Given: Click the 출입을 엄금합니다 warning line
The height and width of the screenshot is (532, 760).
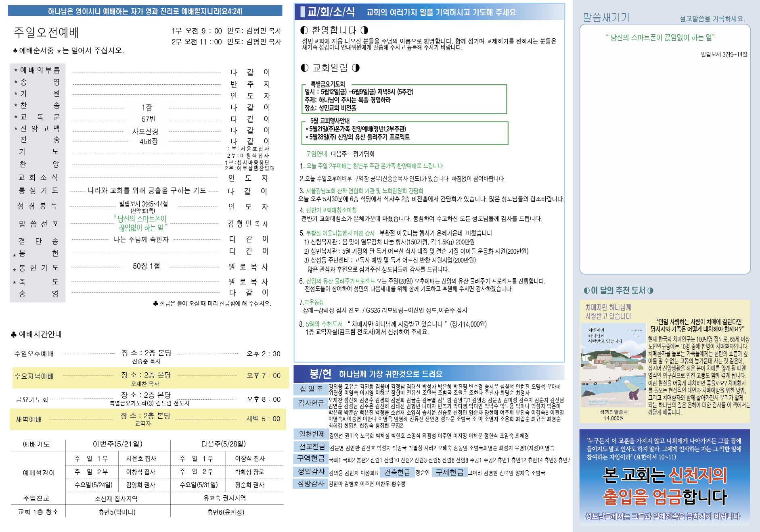Looking at the screenshot, I should coord(665,497).
